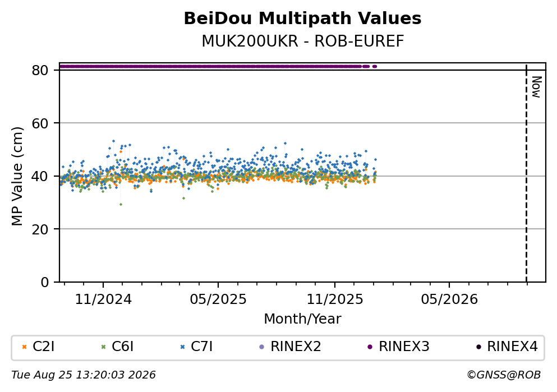
Task: Click the ©GNSS@ROB credit text
Action: (504, 375)
